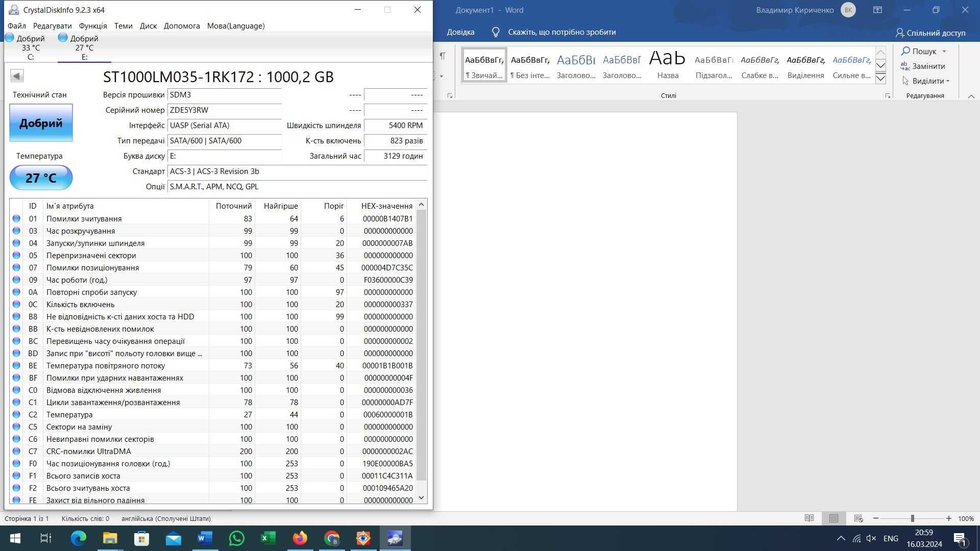Open zoom dialog via 100% label
This screenshot has height=551, width=980.
(x=966, y=518)
